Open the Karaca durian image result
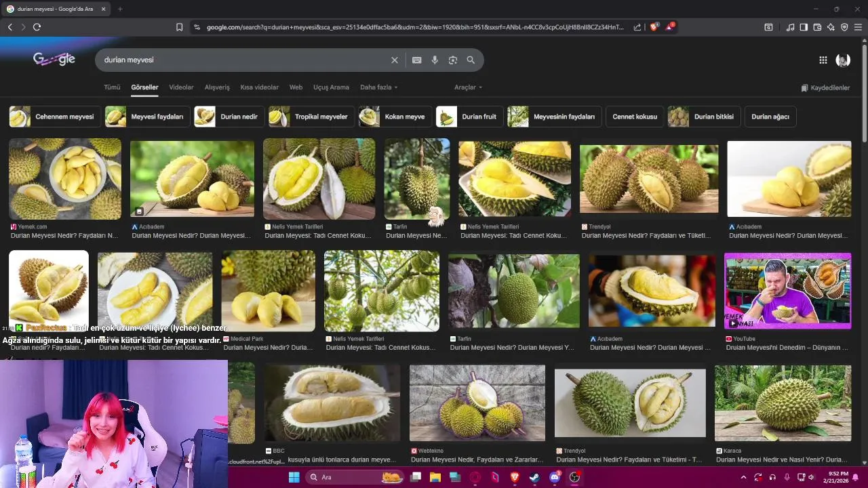 (x=783, y=403)
